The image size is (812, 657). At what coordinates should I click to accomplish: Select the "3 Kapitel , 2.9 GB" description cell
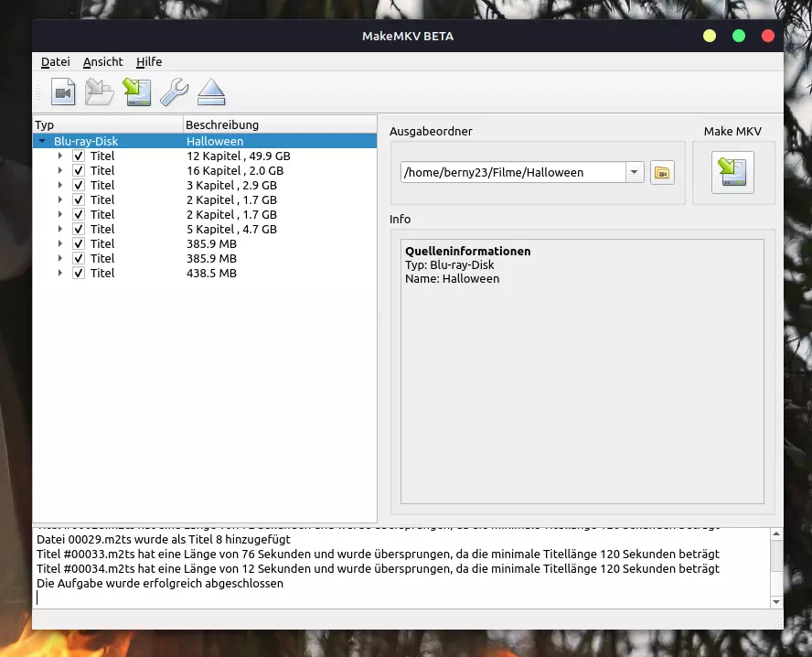[x=231, y=185]
